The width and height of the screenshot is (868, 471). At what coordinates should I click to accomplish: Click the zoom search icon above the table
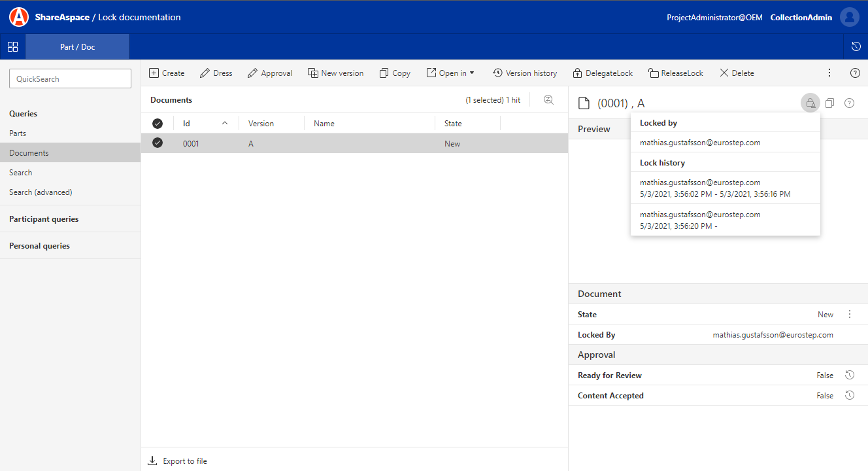tap(548, 100)
